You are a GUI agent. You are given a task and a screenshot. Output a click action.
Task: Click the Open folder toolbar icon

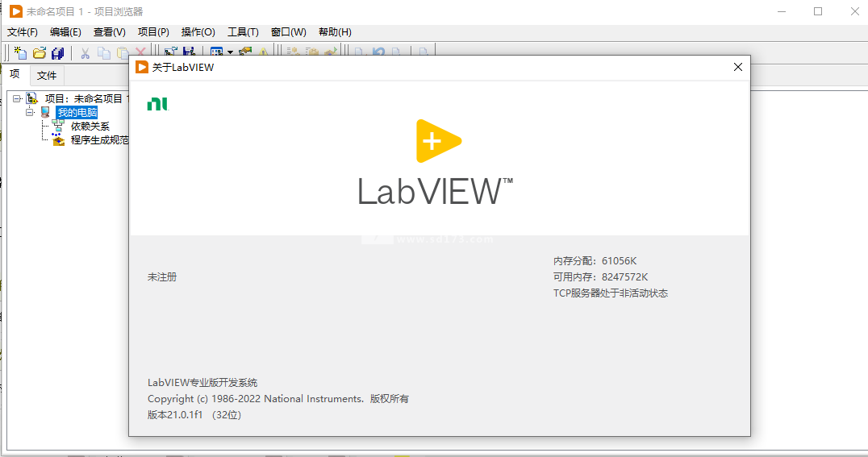click(x=40, y=52)
